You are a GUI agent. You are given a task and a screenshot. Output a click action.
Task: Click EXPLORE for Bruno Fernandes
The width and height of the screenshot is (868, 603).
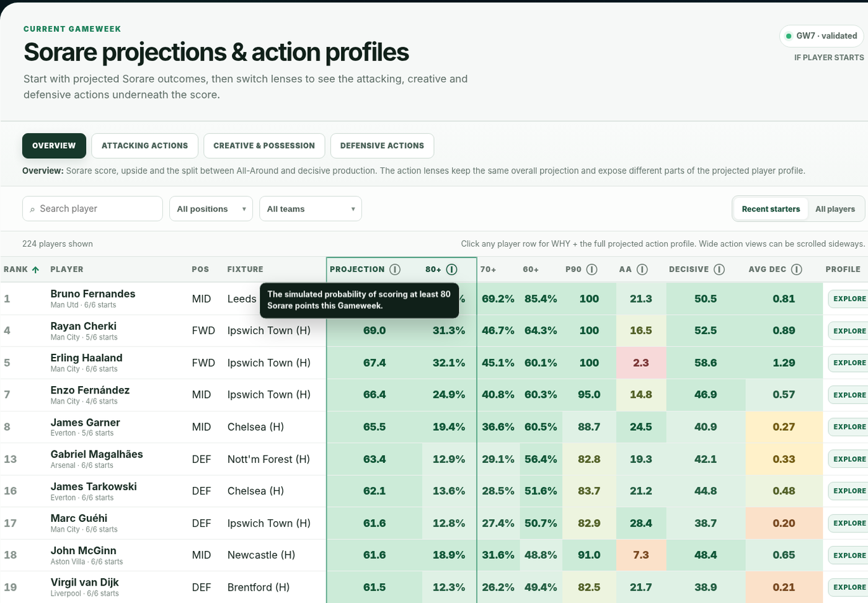849,299
